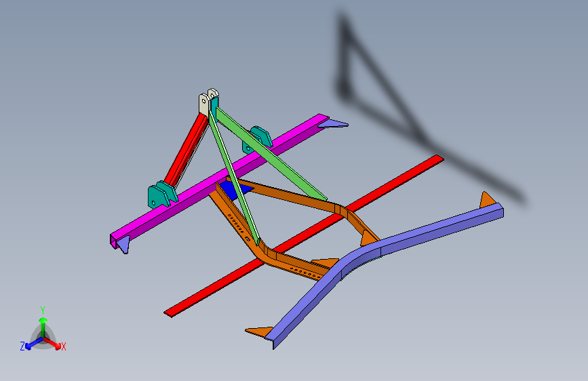This screenshot has height=381, width=588.
Task: Click the blue Z axis of the triad
Action: (x=34, y=343)
